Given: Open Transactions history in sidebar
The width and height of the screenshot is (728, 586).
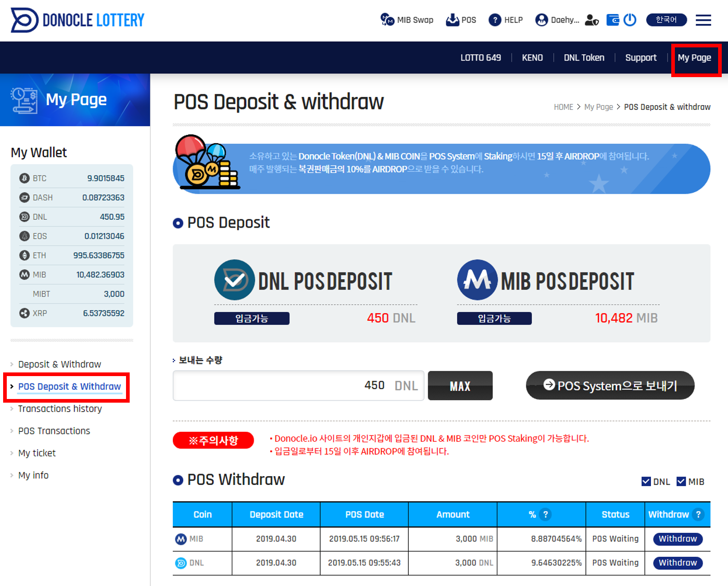Looking at the screenshot, I should (x=60, y=409).
